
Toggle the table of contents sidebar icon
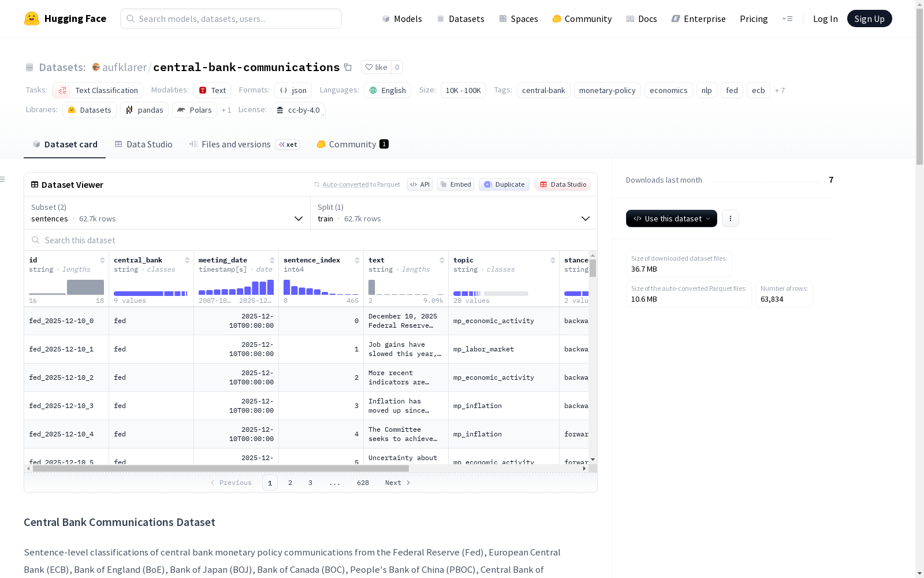tap(3, 179)
